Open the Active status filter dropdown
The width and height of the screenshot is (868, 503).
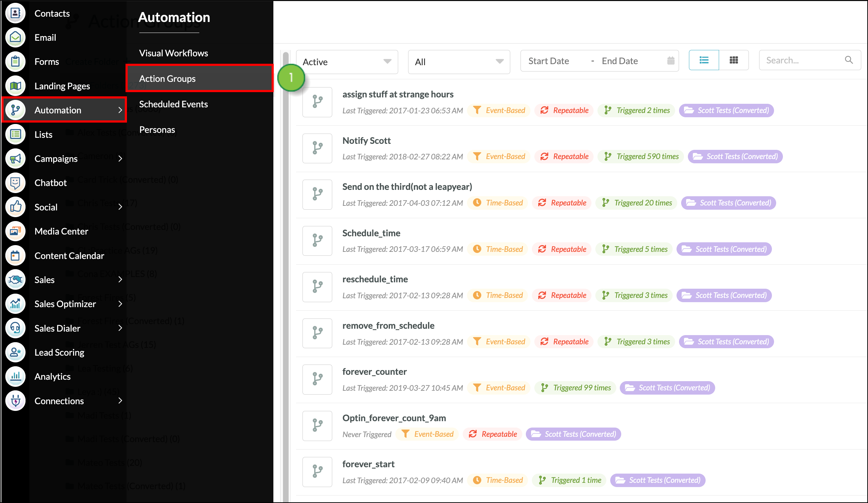tap(347, 62)
